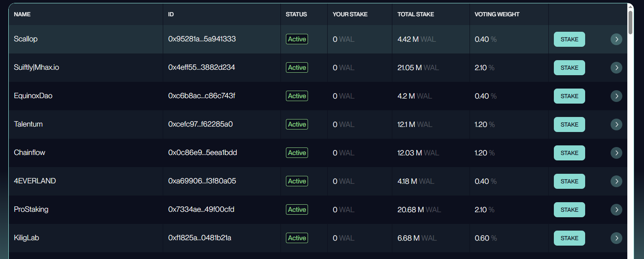Click Talentum's Active status badge
644x259 pixels.
(x=297, y=124)
